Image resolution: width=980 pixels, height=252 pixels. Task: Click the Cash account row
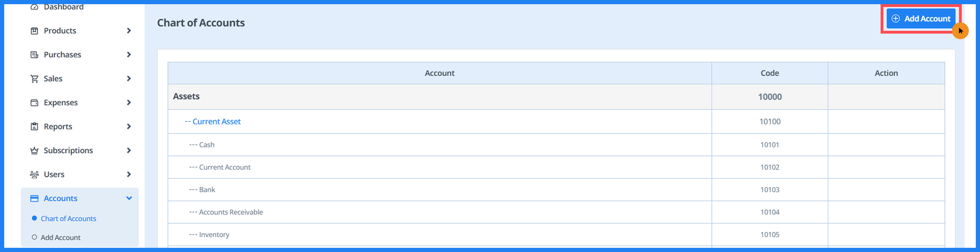point(556,145)
